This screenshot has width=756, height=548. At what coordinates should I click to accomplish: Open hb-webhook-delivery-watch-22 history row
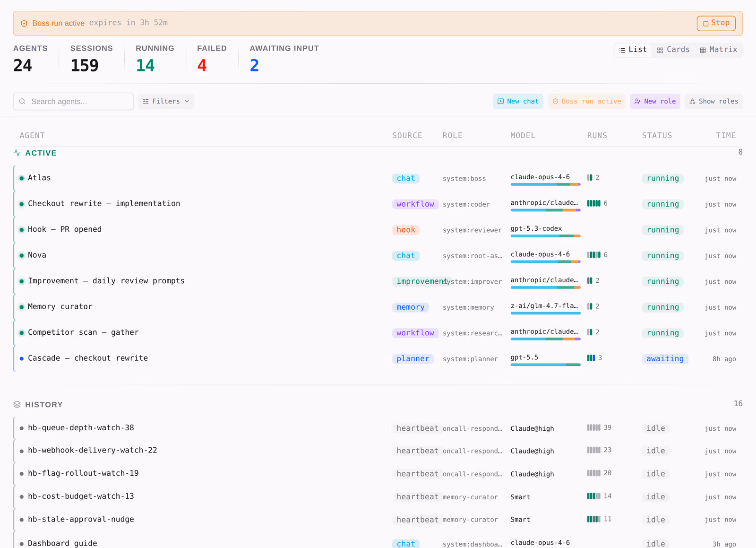[x=378, y=451]
